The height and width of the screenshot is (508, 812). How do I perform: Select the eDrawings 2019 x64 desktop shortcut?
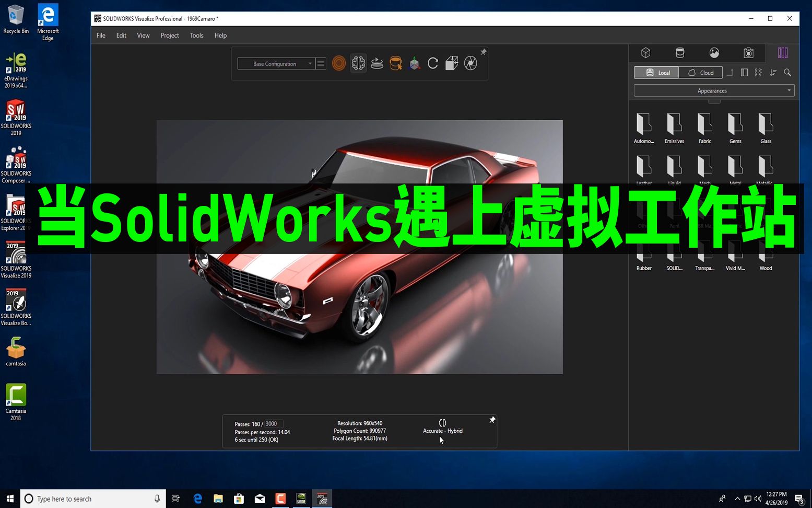tap(16, 70)
